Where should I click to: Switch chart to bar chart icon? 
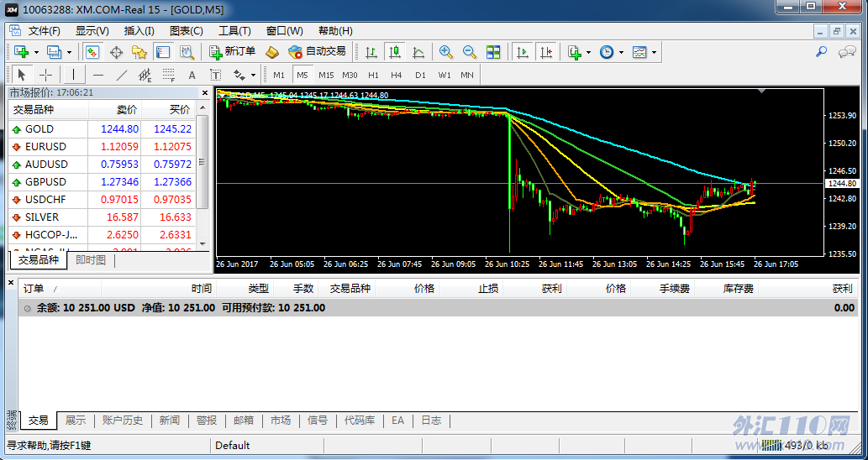pos(371,52)
